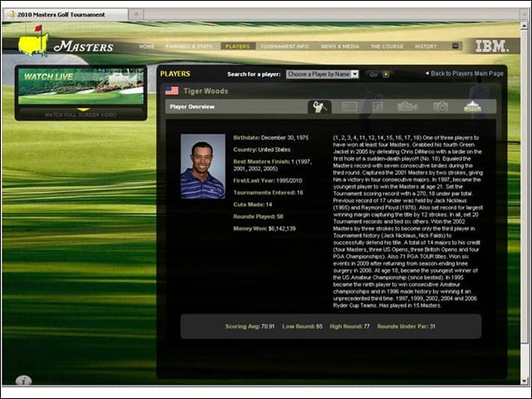This screenshot has height=399, width=532.
Task: Select the player stats sheet icon
Action: point(377,107)
